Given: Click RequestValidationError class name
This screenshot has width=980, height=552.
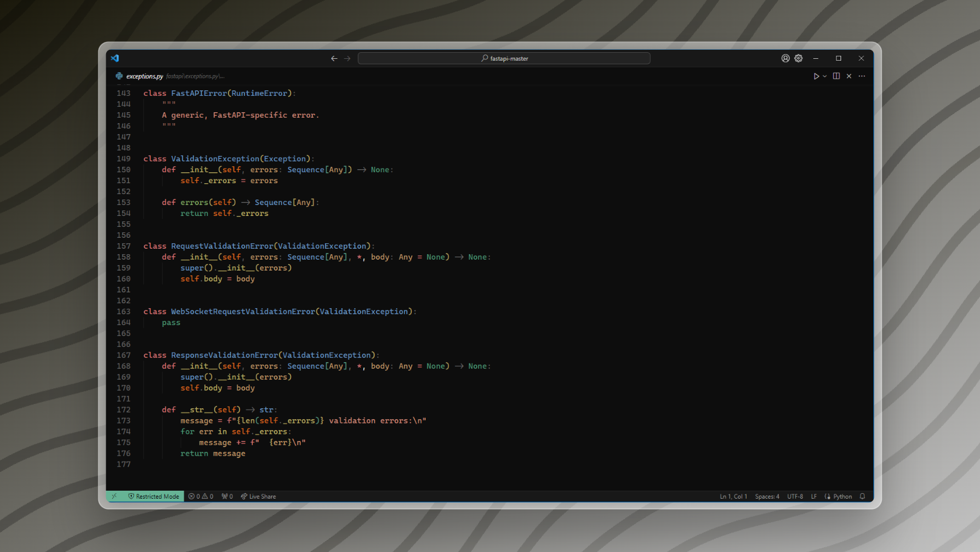Looking at the screenshot, I should [222, 246].
